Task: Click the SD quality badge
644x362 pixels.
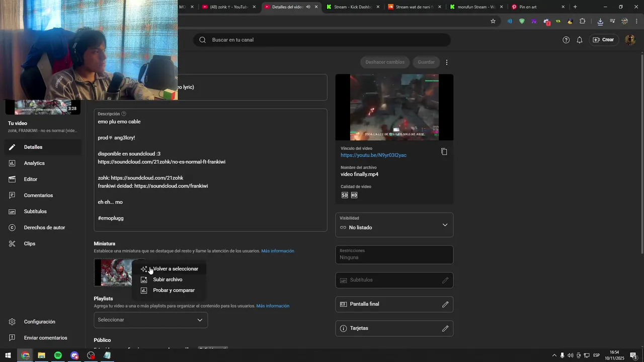Action: click(345, 195)
